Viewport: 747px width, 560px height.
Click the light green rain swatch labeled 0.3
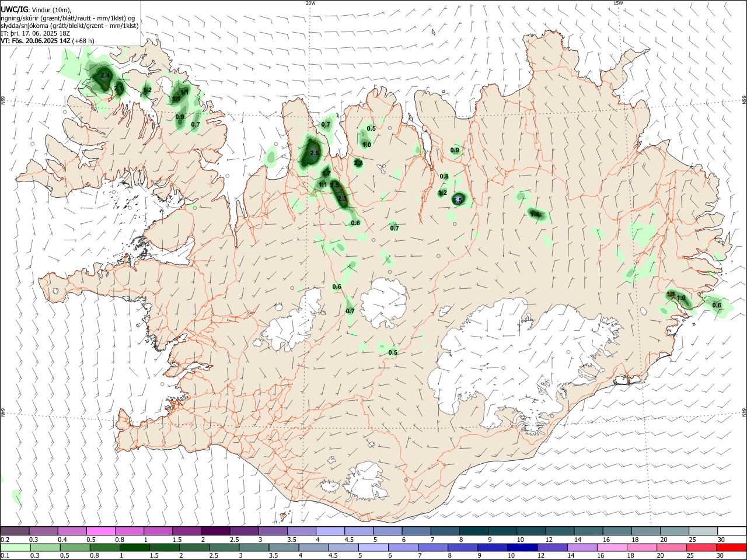46,547
